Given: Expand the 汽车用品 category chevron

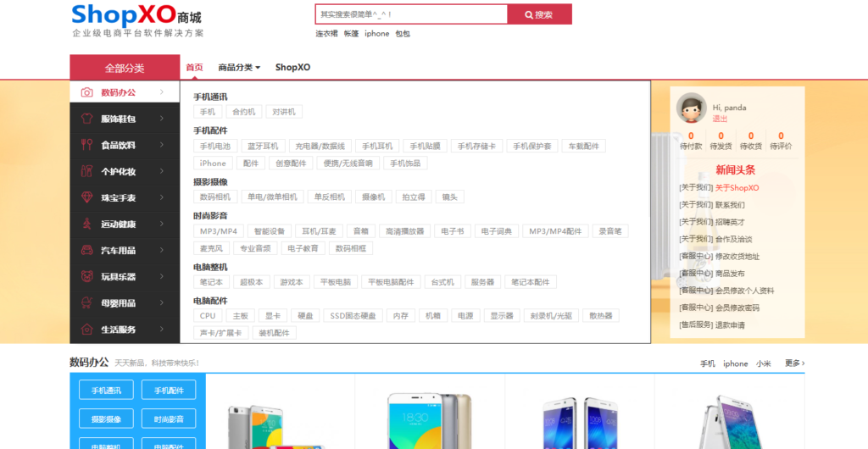Looking at the screenshot, I should pos(162,250).
